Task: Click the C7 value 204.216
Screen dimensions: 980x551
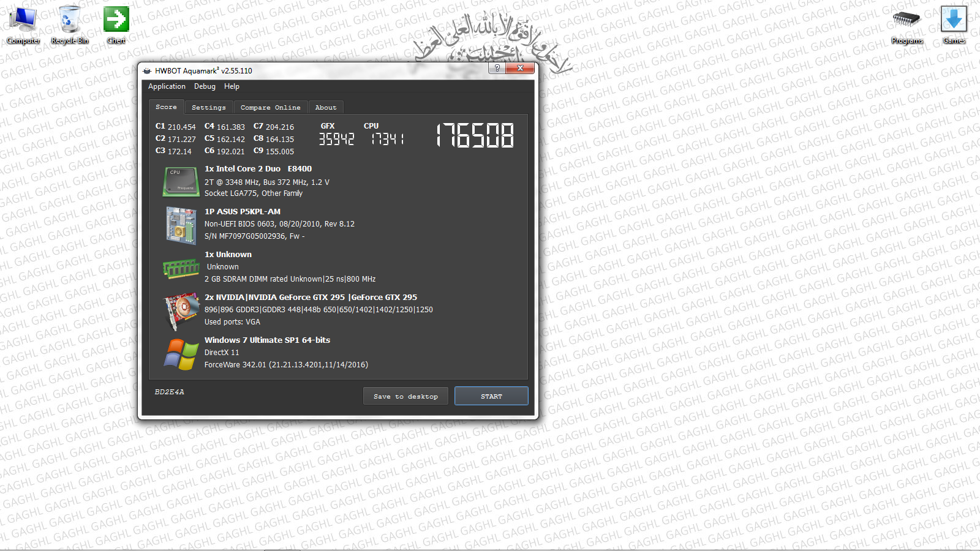Action: coord(280,127)
